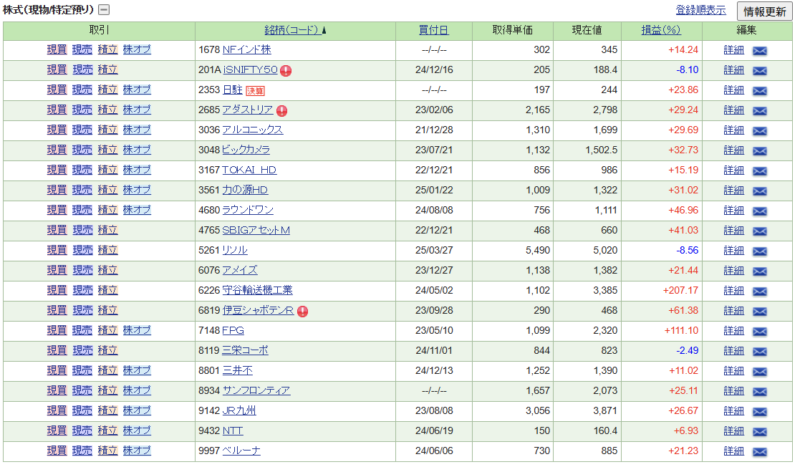The image size is (800, 467).
Task: Open stock page for ラウンドワン
Action: click(x=247, y=210)
